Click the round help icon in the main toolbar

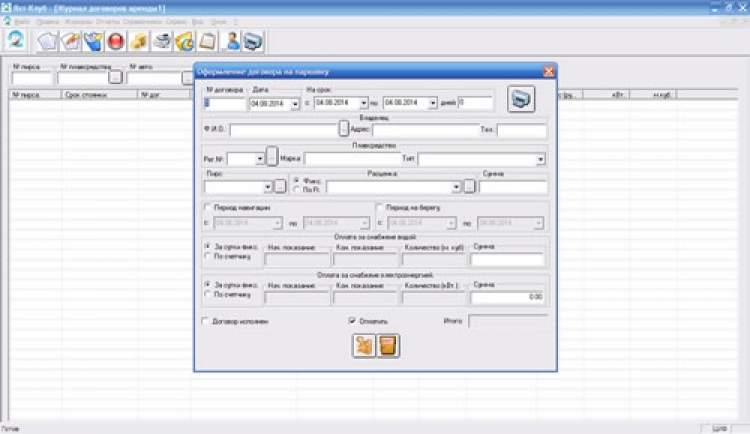[16, 40]
